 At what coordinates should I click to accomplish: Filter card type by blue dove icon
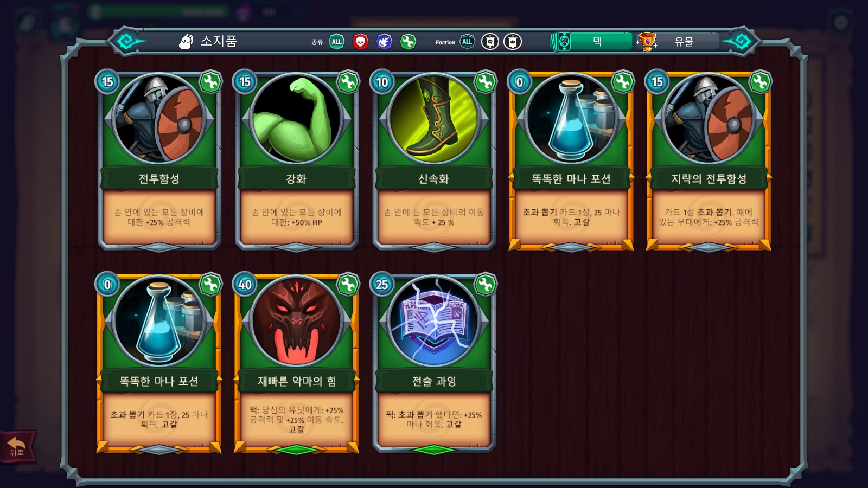384,42
